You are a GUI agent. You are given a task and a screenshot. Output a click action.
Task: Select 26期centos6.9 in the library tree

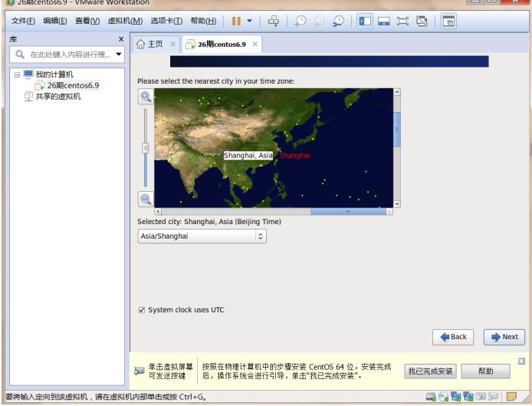coord(73,85)
